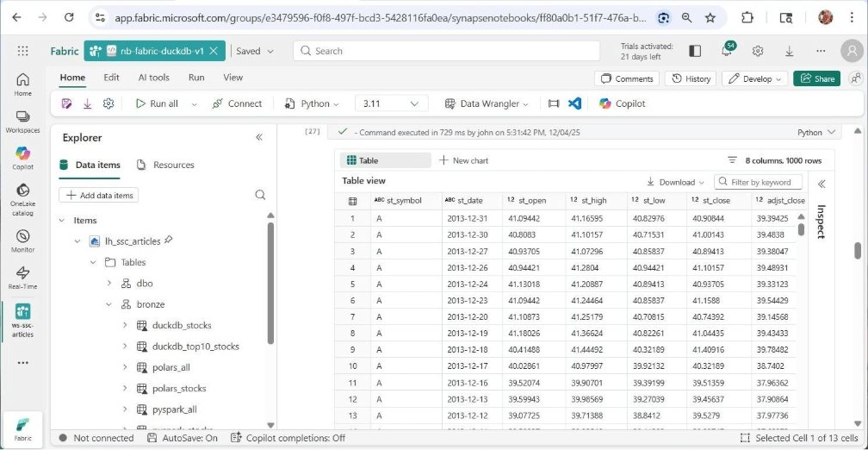Viewport: 868px width, 450px height.
Task: Open the Develop mode dropdown
Action: (x=754, y=78)
